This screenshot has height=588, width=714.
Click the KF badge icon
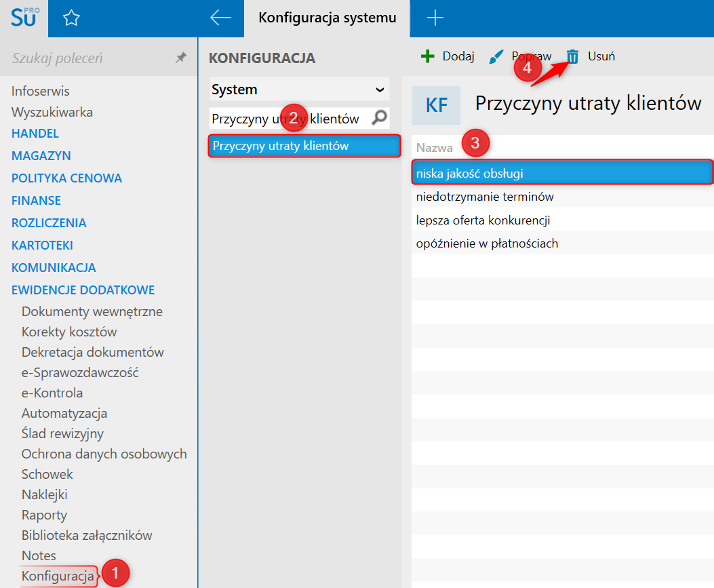click(x=436, y=105)
